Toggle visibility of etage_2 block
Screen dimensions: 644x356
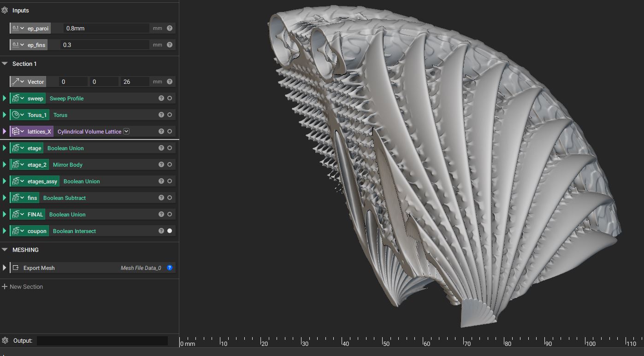pos(170,164)
